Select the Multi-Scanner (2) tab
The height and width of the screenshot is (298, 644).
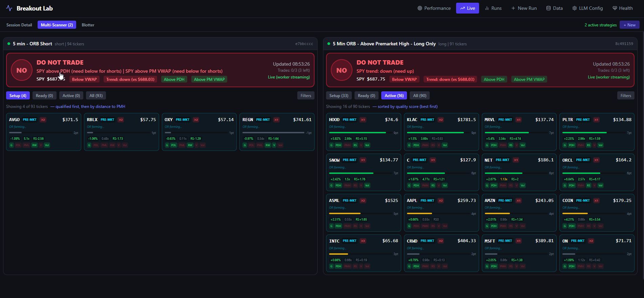point(57,25)
